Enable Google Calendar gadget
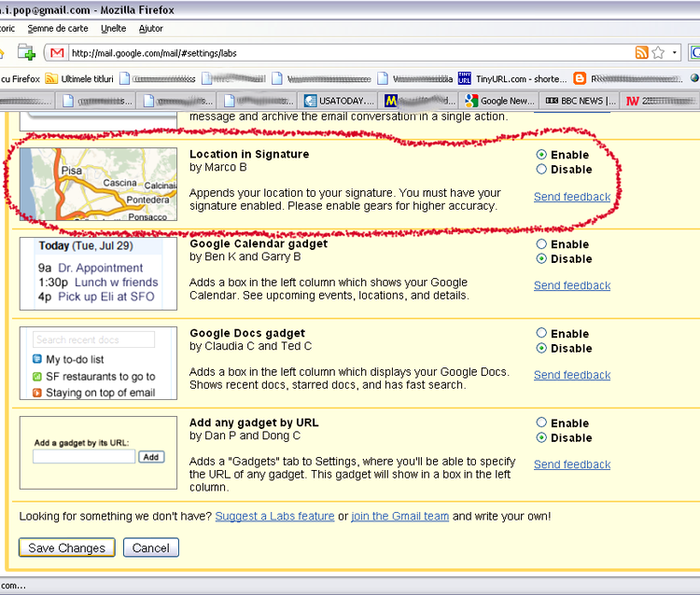The height and width of the screenshot is (595, 700). pyautogui.click(x=541, y=244)
